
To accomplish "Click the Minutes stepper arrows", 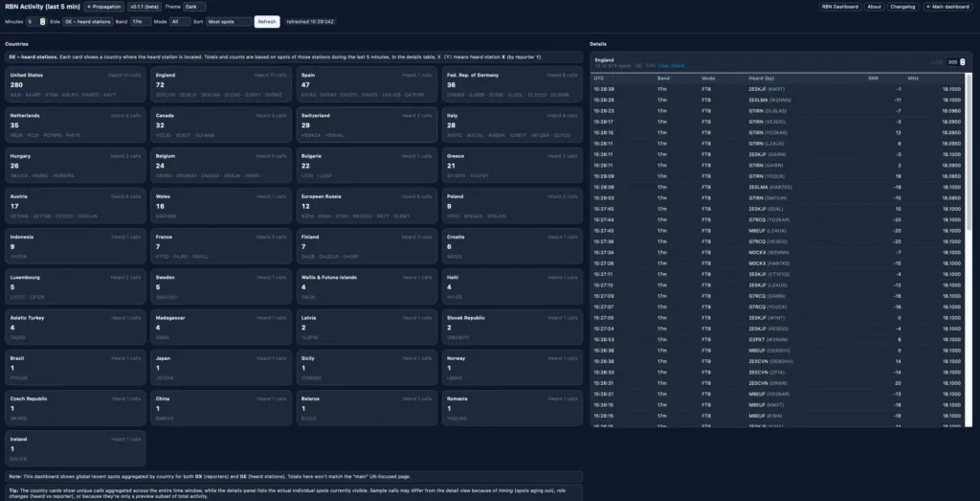I will coord(42,21).
